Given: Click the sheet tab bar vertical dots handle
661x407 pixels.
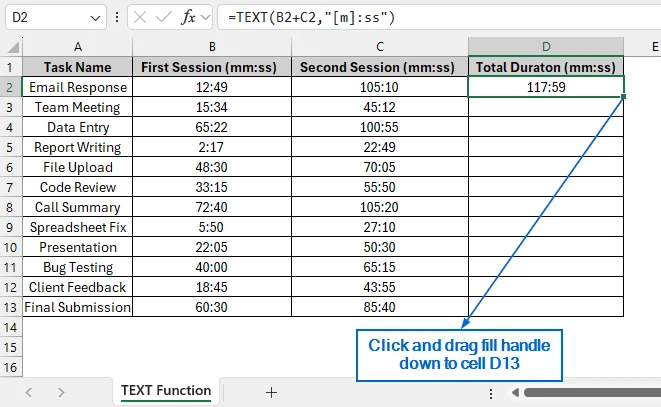Looking at the screenshot, I should [x=491, y=394].
